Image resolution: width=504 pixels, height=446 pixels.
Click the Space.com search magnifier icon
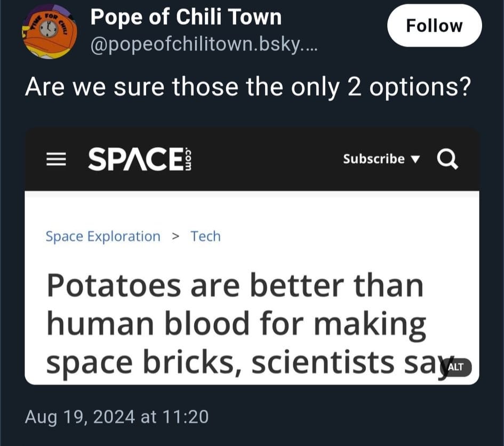[x=447, y=159]
